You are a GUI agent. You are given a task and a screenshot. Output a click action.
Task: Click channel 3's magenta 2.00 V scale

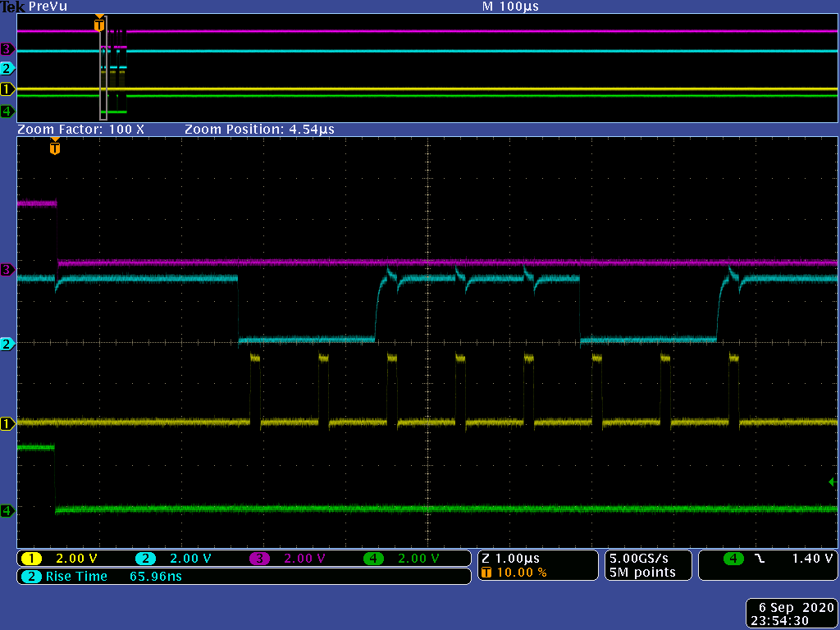point(305,559)
